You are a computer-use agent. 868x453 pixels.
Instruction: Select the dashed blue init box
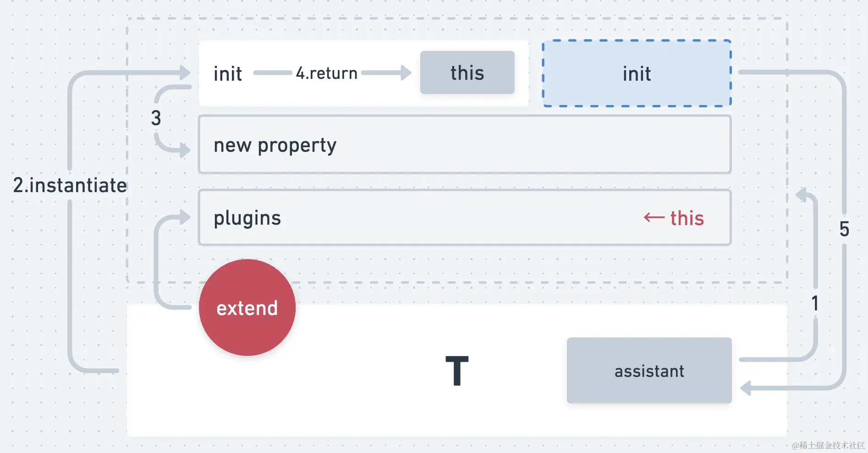pos(637,73)
